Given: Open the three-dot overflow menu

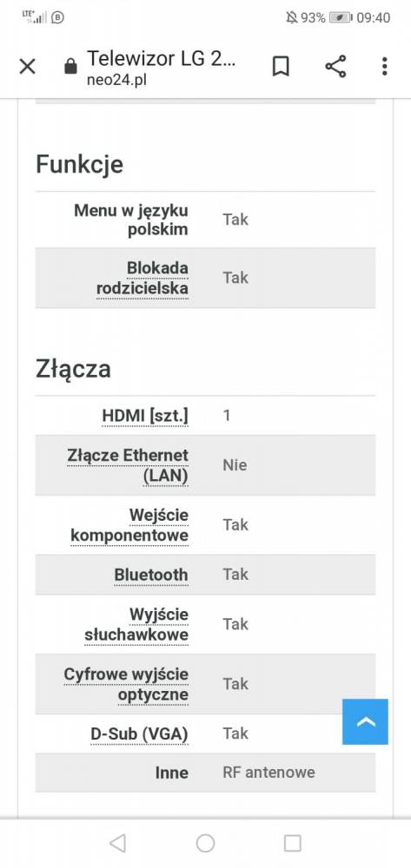Looking at the screenshot, I should 384,67.
